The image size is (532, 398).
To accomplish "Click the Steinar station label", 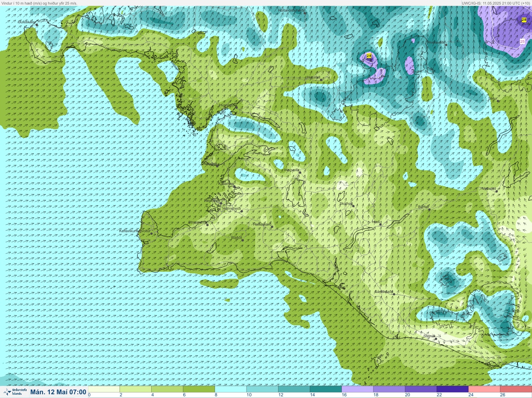I will [429, 336].
